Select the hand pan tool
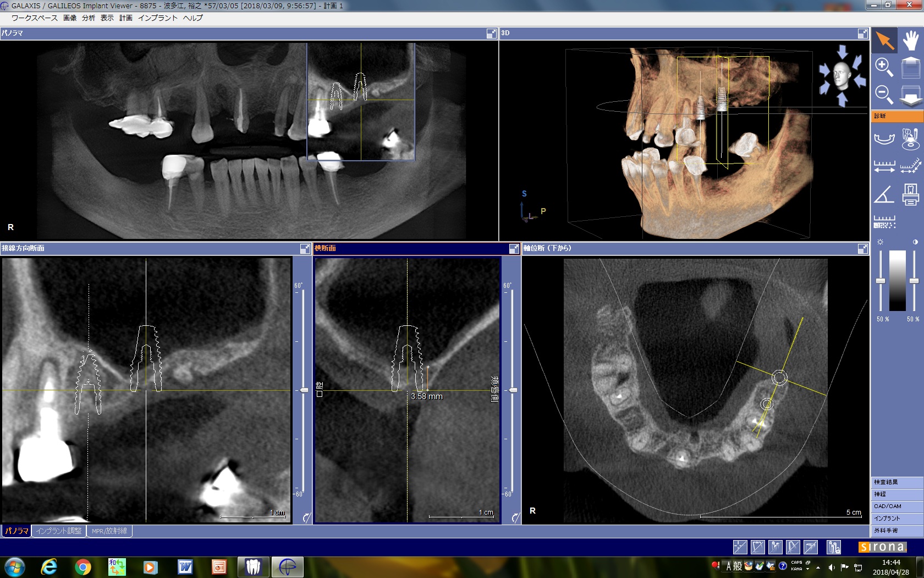The image size is (924, 578). coord(910,41)
